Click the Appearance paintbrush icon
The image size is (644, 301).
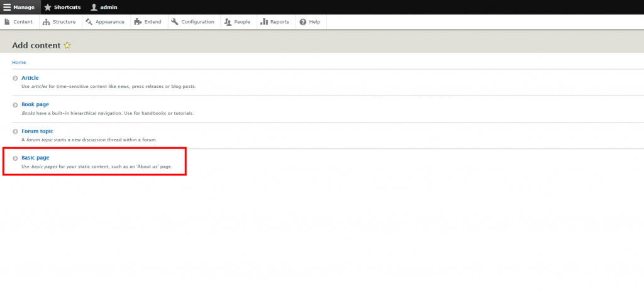(x=89, y=22)
